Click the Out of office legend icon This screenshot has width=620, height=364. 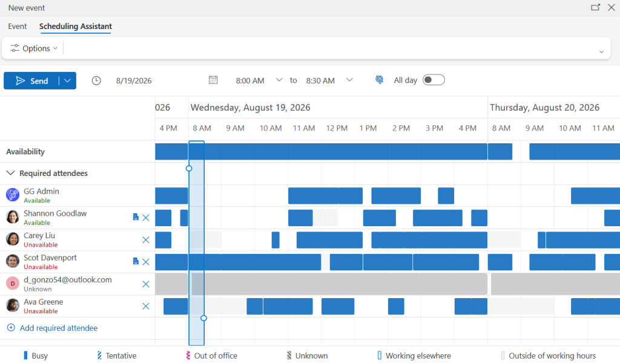(188, 356)
